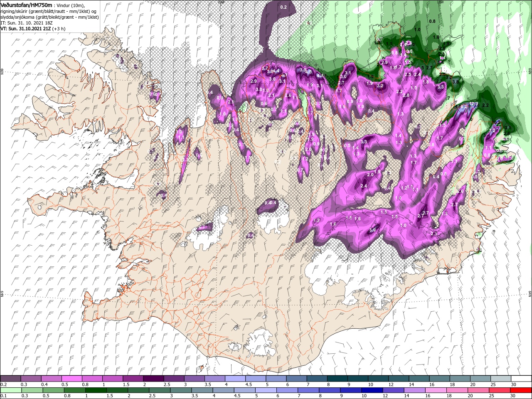Click the title text 'Veðurstofan/HM750m'
532x399 pixels.
pos(26,5)
